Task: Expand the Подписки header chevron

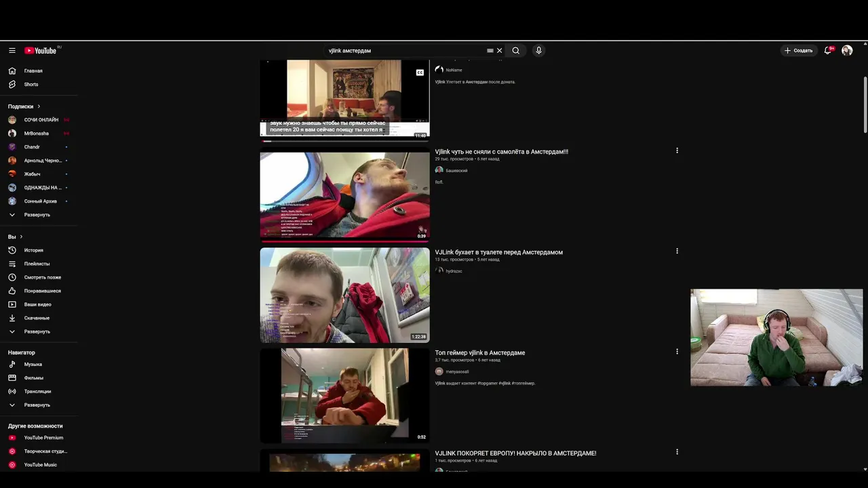Action: (x=39, y=106)
